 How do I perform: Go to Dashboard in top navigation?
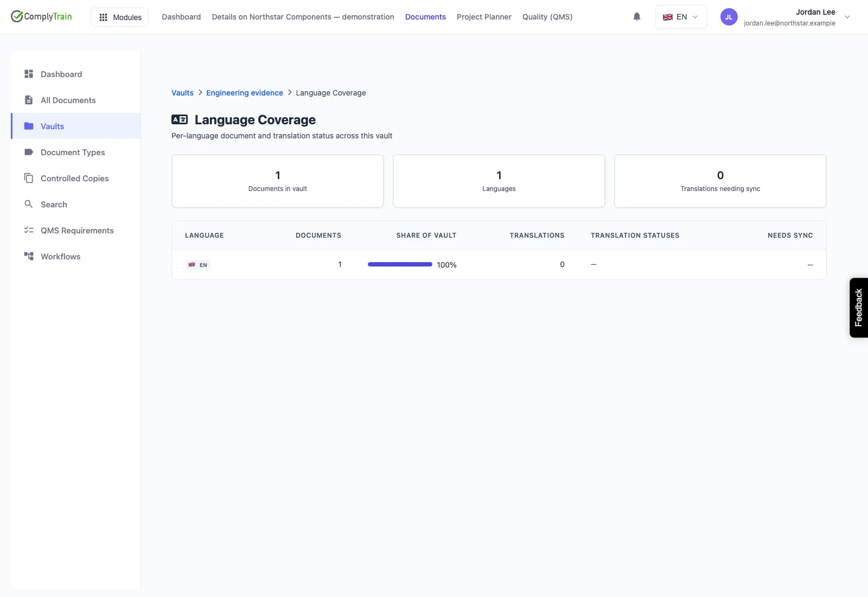181,17
